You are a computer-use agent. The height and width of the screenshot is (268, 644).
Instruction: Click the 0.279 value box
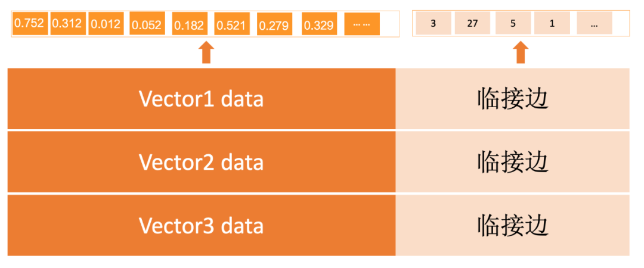(x=275, y=23)
